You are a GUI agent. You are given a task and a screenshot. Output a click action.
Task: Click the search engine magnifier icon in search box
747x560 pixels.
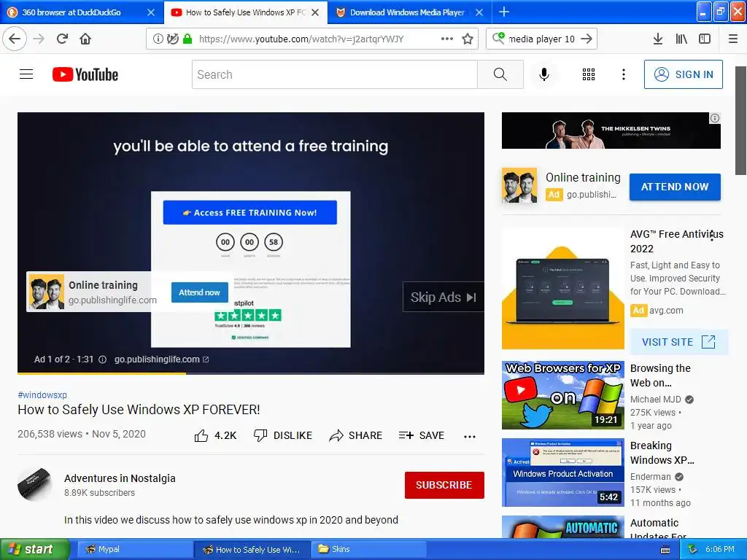[498, 38]
